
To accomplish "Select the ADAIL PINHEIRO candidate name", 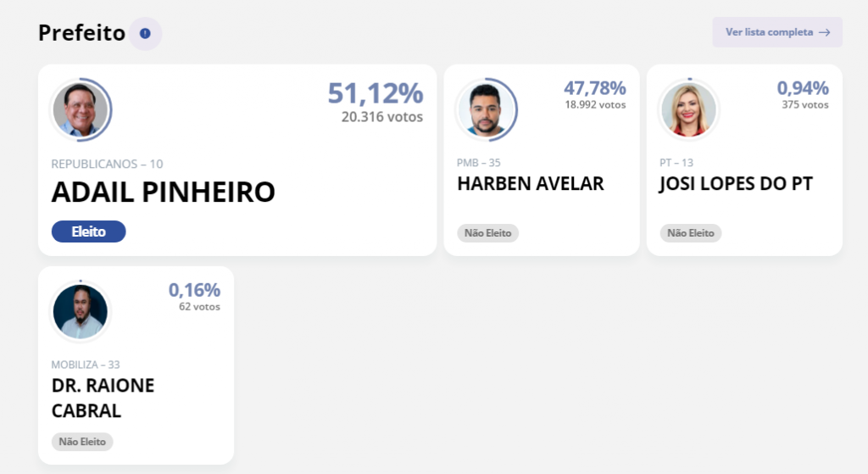I will (x=164, y=192).
